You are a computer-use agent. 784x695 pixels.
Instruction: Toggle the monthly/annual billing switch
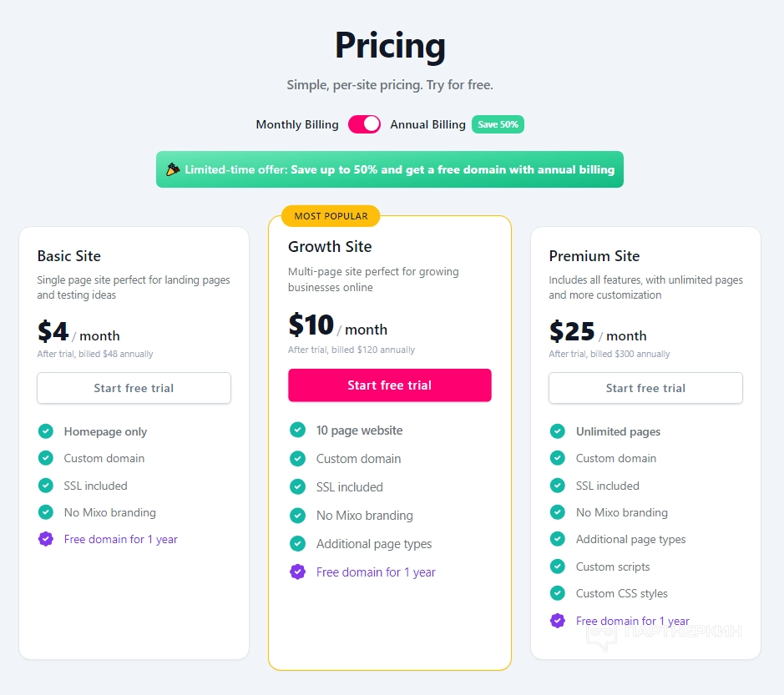pyautogui.click(x=364, y=124)
